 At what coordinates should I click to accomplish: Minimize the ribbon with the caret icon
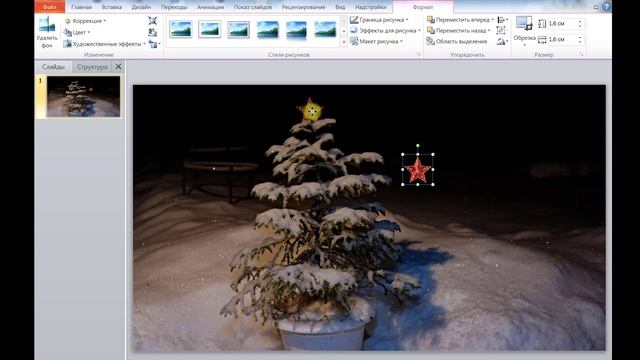[596, 7]
